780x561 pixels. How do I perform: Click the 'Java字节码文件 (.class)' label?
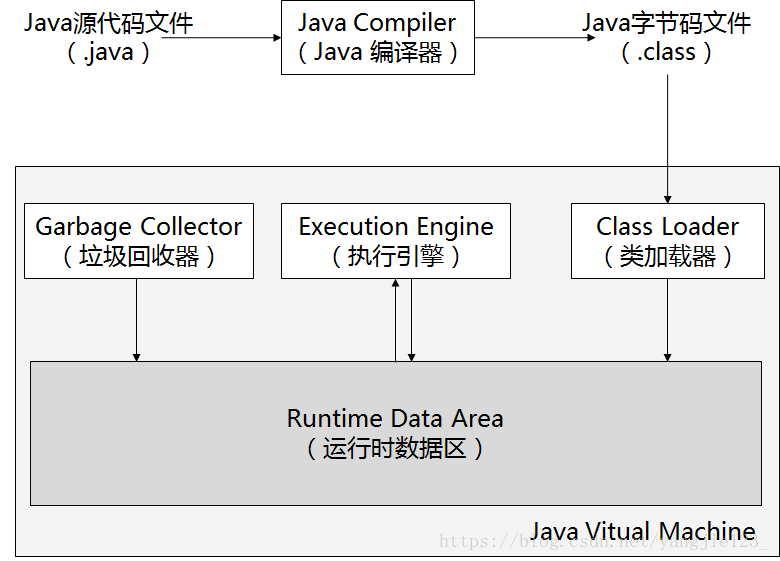point(667,38)
